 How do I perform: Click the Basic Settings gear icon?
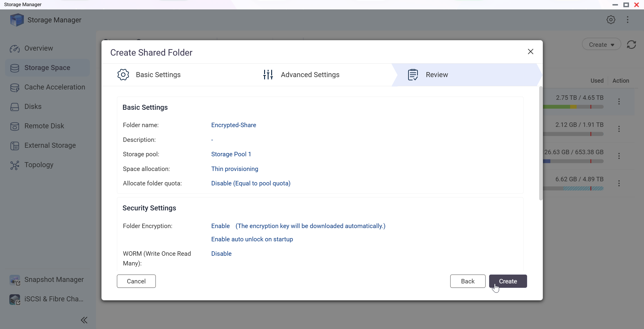123,75
